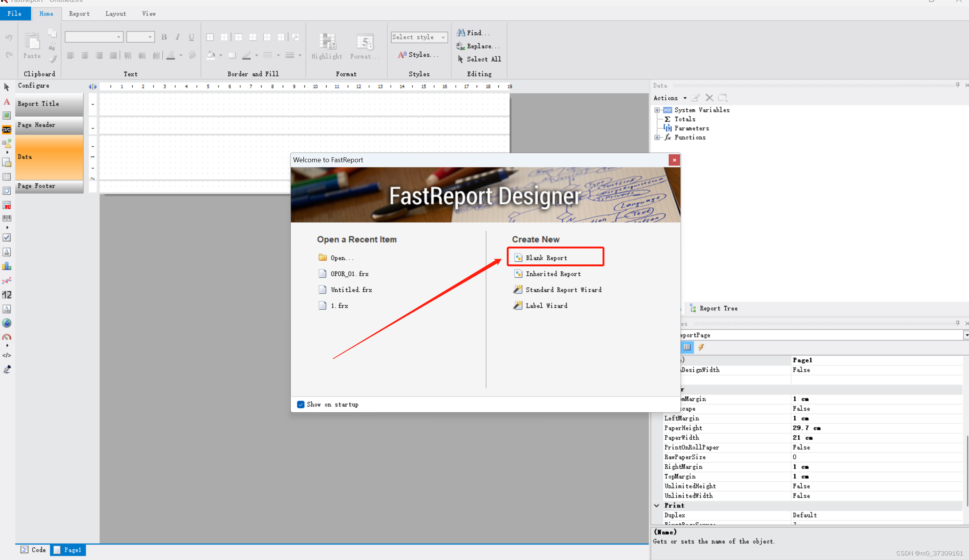The height and width of the screenshot is (560, 969).
Task: Switch to the Report ribbon tab
Action: (79, 13)
